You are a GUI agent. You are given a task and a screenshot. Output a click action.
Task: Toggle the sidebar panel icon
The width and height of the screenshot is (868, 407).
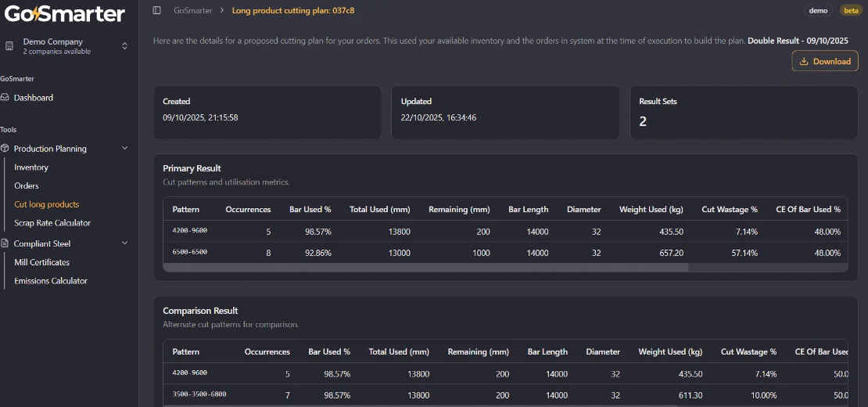pyautogui.click(x=157, y=10)
